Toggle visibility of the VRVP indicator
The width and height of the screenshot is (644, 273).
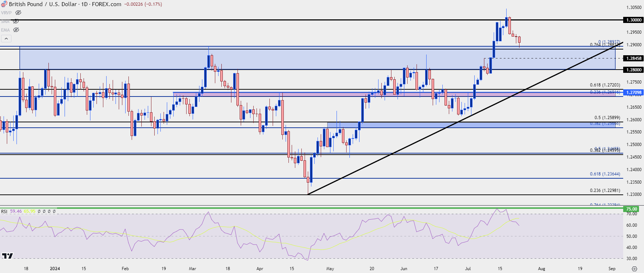[18, 13]
